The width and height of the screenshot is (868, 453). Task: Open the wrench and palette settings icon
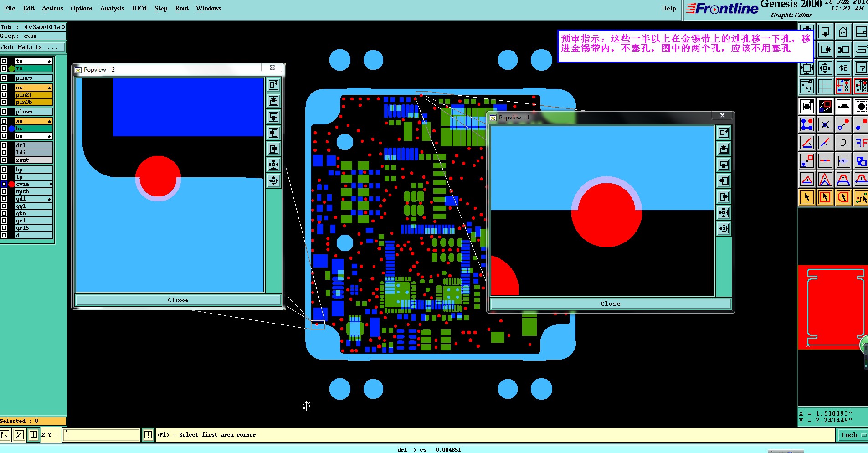point(807,86)
